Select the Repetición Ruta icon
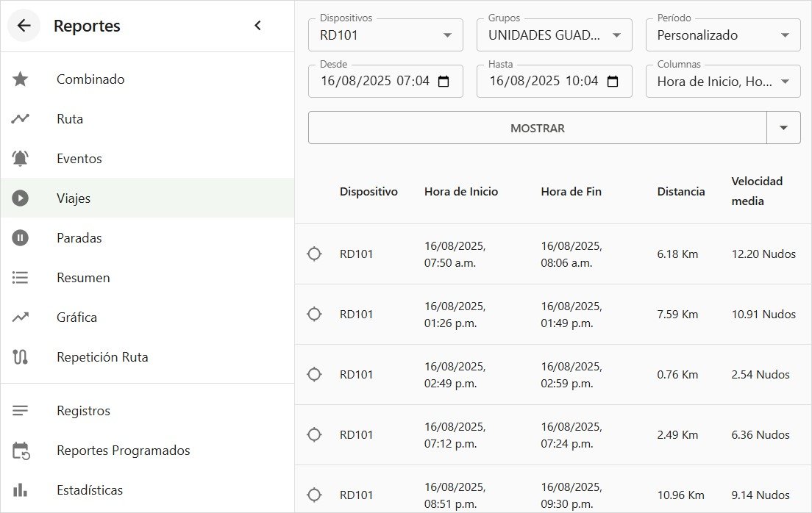The image size is (812, 513). 20,356
